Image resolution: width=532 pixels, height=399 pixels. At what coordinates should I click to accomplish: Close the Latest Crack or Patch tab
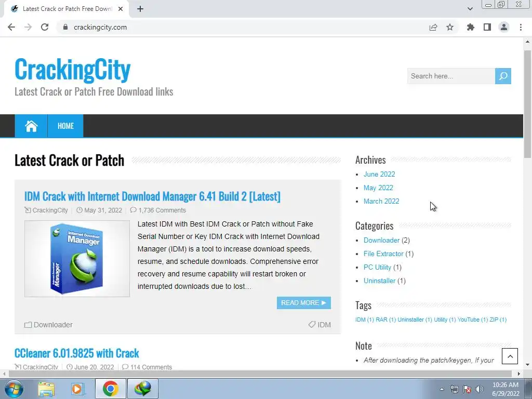(121, 9)
